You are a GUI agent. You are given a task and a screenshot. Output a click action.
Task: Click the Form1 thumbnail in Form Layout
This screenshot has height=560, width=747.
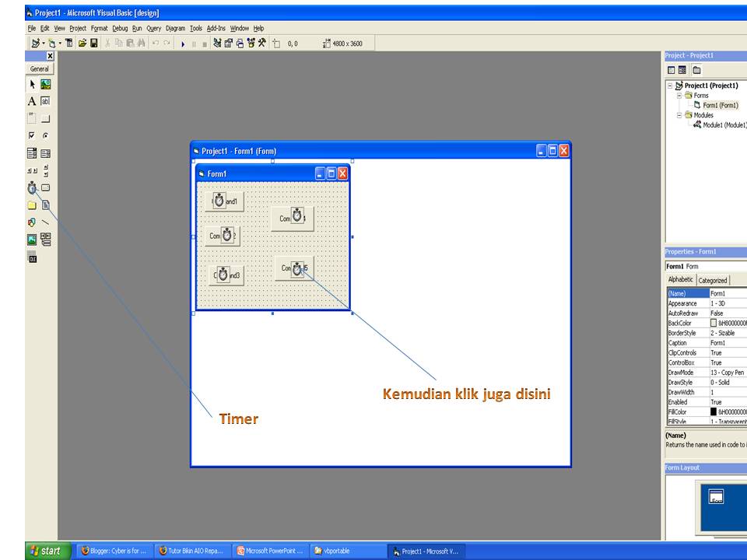pos(716,497)
